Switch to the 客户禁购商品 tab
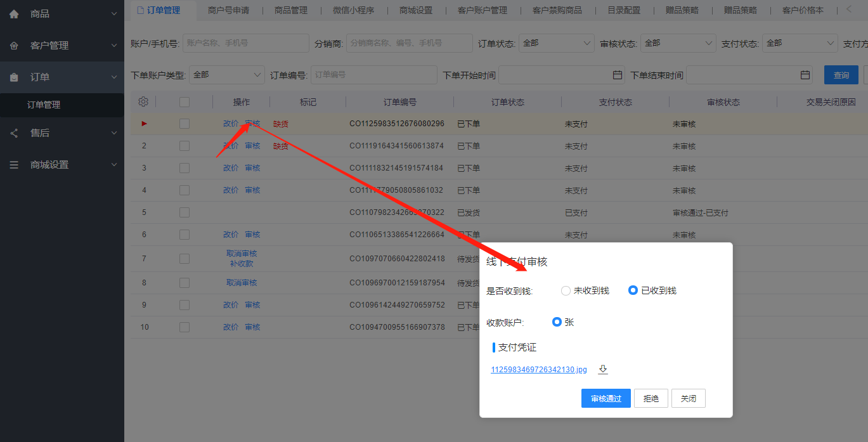This screenshot has height=442, width=868. (557, 10)
